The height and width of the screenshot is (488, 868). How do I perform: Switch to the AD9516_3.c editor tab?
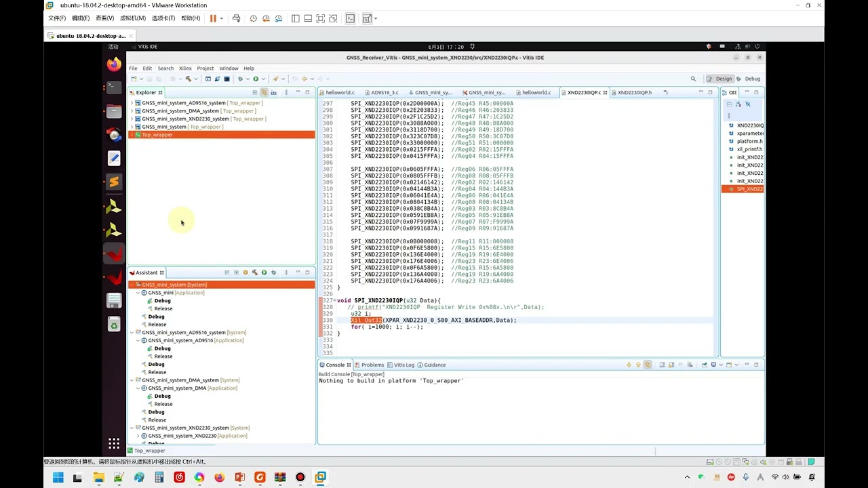coord(384,92)
